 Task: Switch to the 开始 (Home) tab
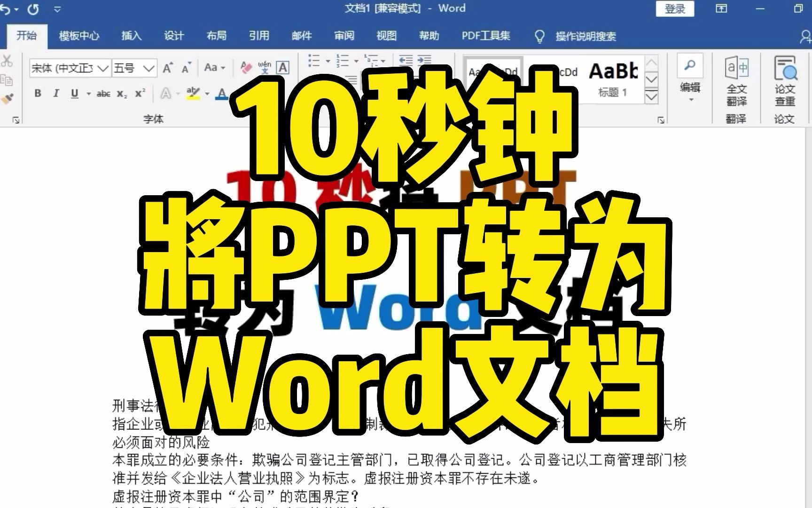pyautogui.click(x=27, y=35)
